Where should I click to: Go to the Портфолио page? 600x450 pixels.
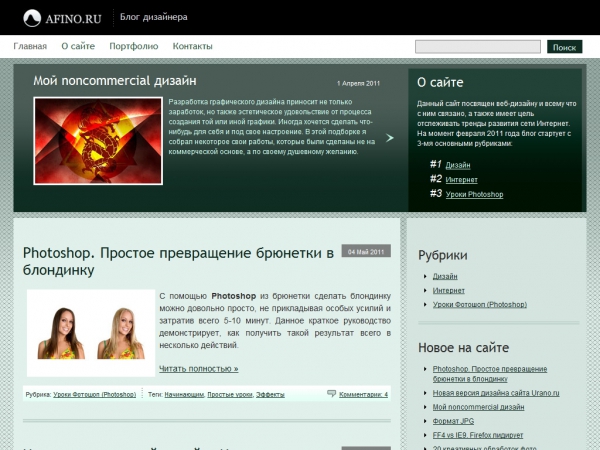click(x=134, y=46)
